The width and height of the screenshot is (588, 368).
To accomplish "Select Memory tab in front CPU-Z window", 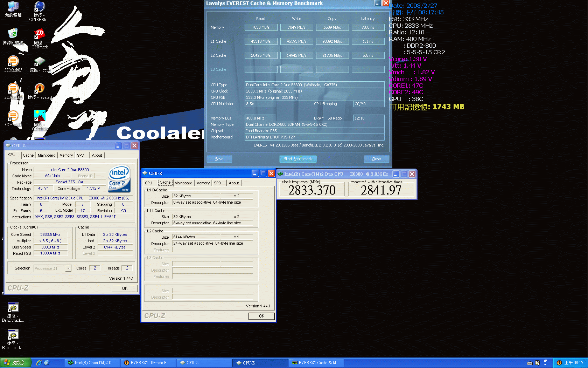I will click(x=203, y=183).
